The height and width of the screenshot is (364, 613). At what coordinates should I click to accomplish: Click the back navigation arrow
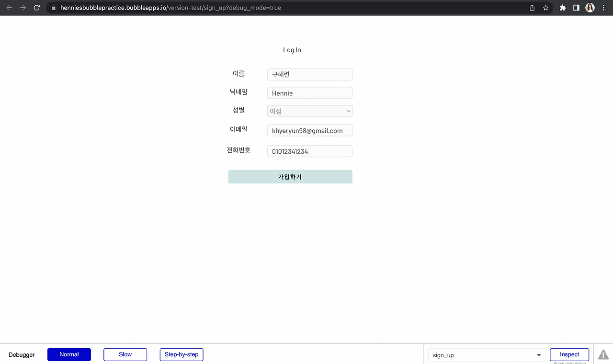pos(9,8)
